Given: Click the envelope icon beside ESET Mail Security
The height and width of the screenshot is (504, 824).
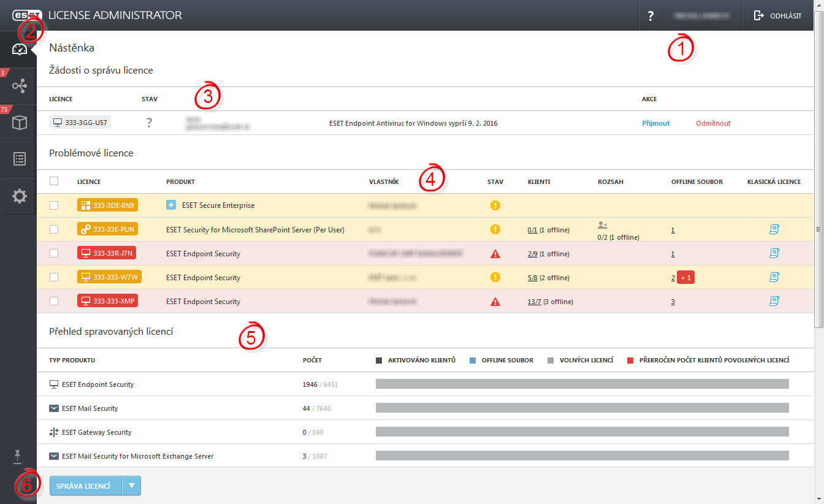Looking at the screenshot, I should tap(53, 408).
